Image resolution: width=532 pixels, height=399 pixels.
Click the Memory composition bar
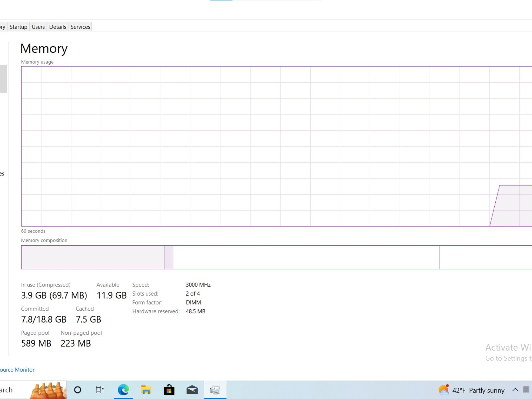(276, 257)
